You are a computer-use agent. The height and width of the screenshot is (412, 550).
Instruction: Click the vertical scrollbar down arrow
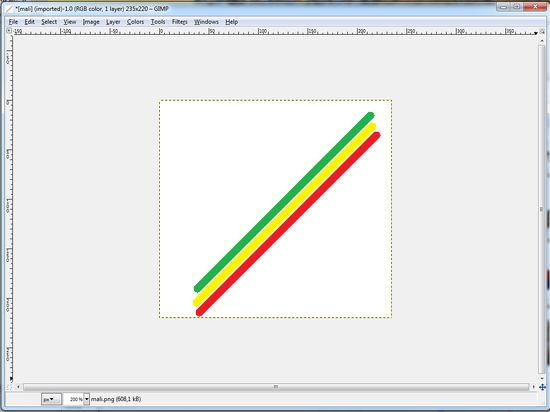coord(542,378)
